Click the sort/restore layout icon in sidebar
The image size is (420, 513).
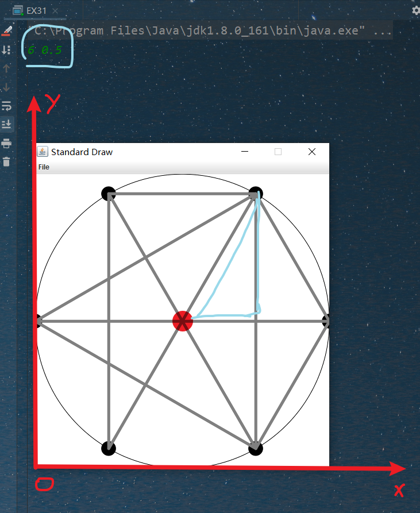tap(6, 50)
